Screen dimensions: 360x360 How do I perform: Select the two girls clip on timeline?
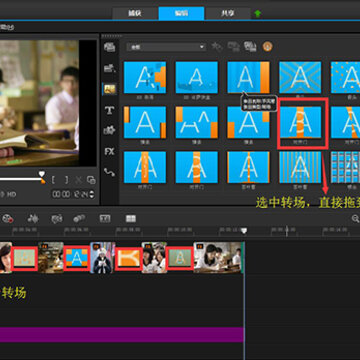(154, 258)
